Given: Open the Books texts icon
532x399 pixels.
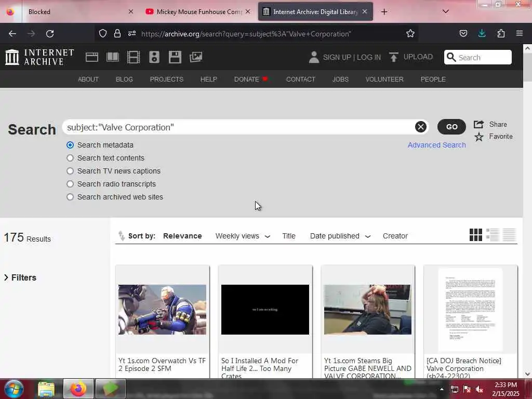Looking at the screenshot, I should 113,57.
